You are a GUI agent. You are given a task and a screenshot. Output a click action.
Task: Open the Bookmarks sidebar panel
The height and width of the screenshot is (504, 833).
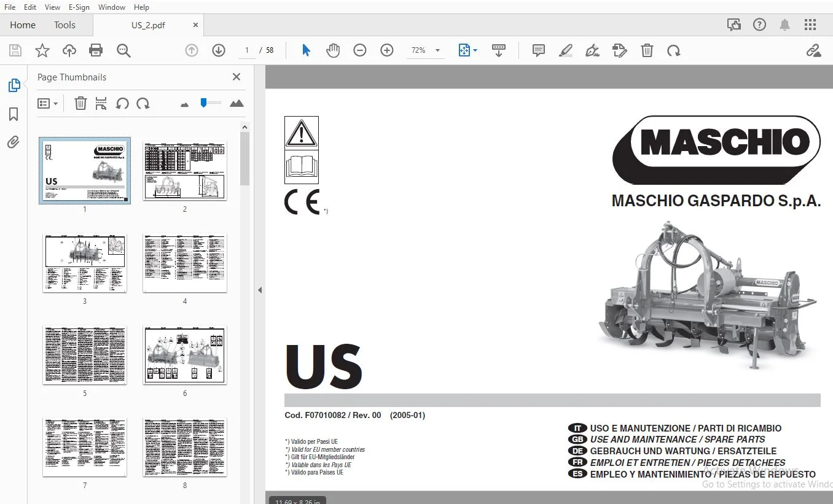[x=14, y=114]
